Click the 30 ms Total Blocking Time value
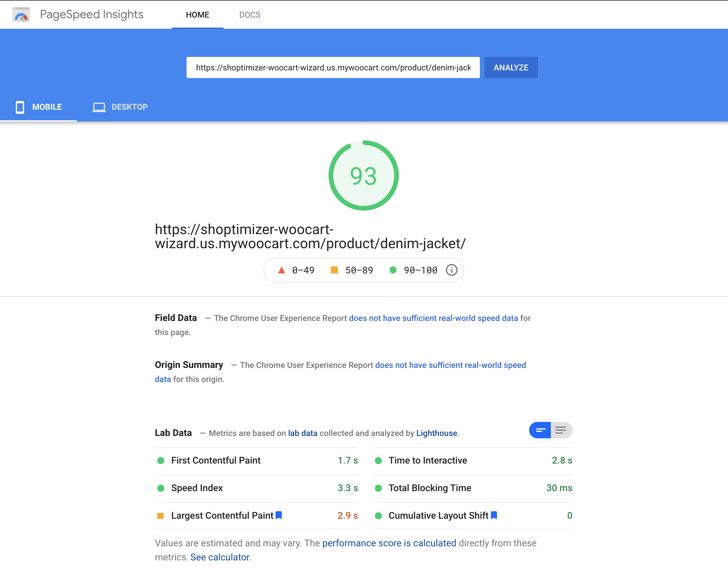The height and width of the screenshot is (568, 728). coord(559,488)
